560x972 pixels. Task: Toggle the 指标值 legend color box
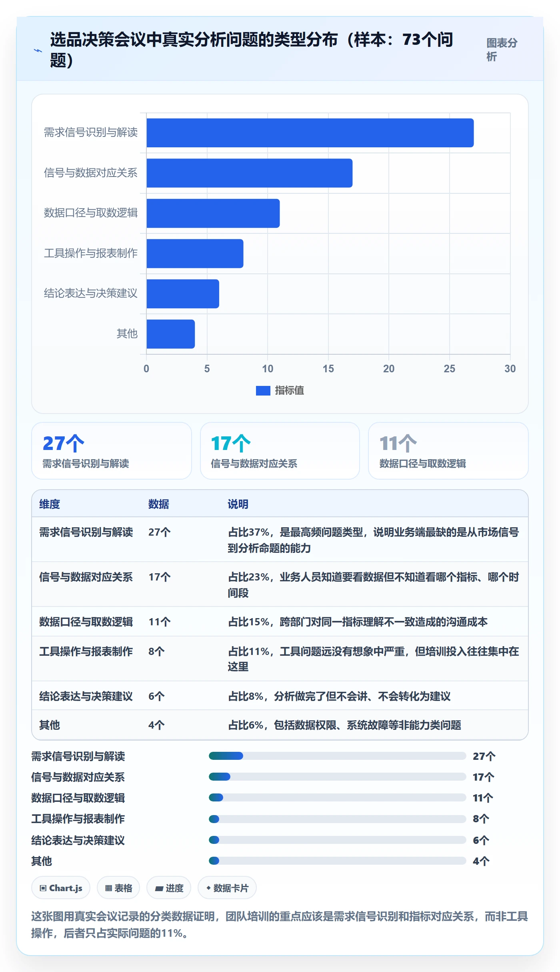click(x=263, y=390)
